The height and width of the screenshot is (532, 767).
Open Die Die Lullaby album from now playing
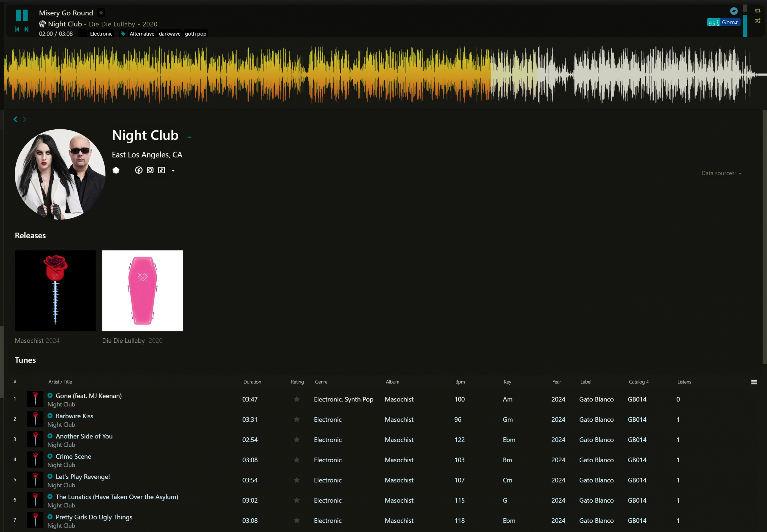click(112, 24)
